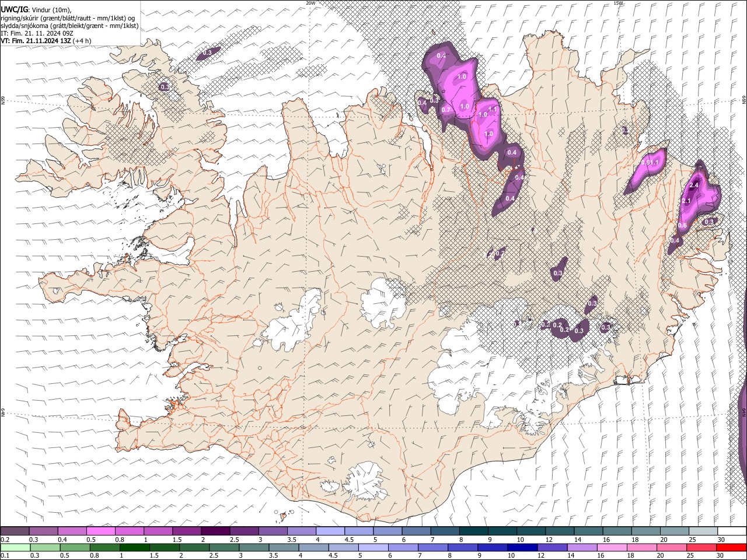Pick the lavender 14 rain legend swatch

pos(582,548)
